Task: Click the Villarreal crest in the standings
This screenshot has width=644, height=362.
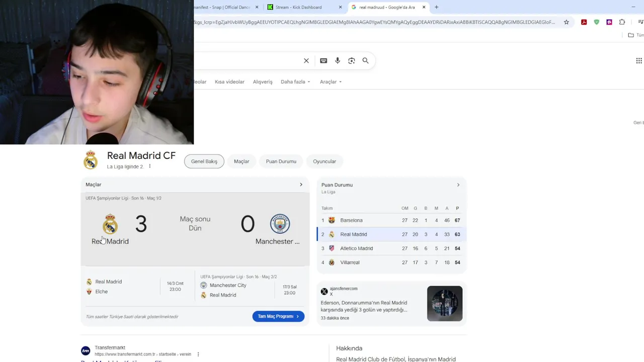Action: (x=332, y=262)
